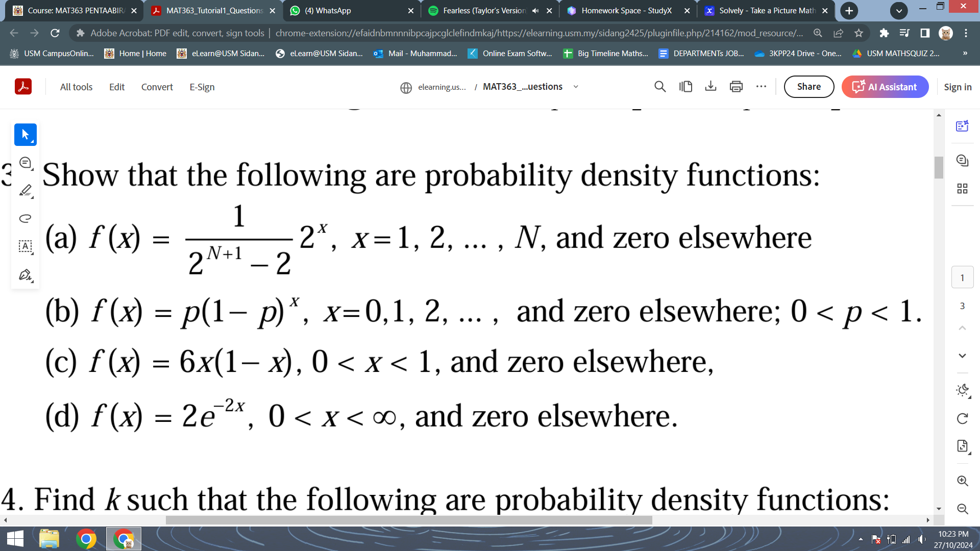Open the All tools menu
The image size is (980, 551).
coord(76,86)
